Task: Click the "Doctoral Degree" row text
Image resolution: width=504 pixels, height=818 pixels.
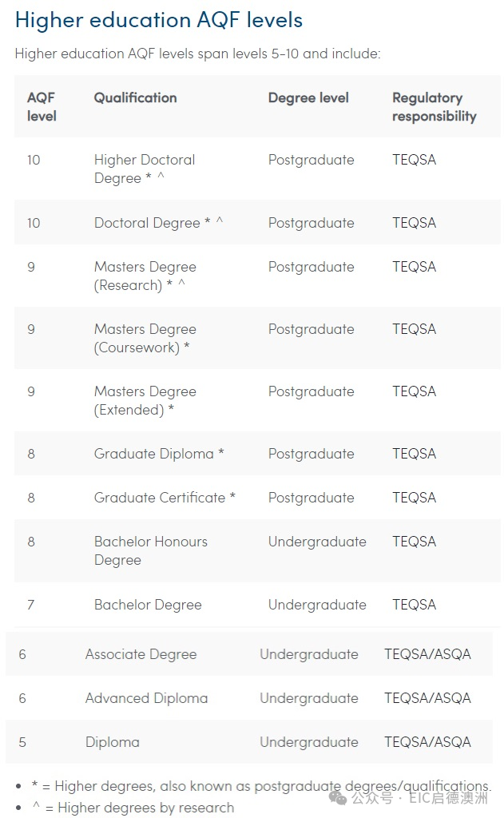Action: pos(147,223)
